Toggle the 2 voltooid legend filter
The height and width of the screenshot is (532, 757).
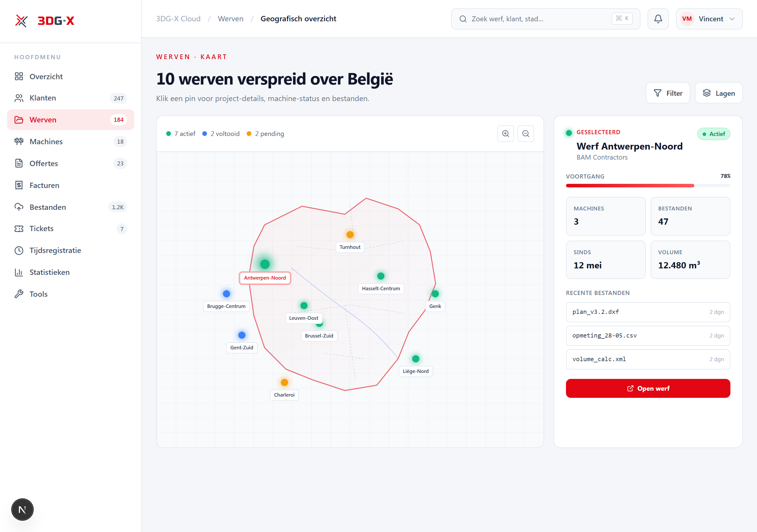(221, 134)
